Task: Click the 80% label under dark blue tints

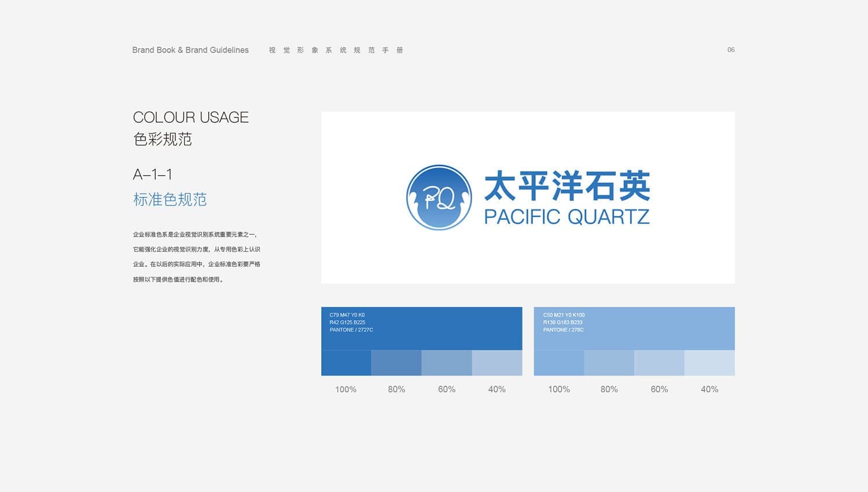Action: pyautogui.click(x=396, y=390)
